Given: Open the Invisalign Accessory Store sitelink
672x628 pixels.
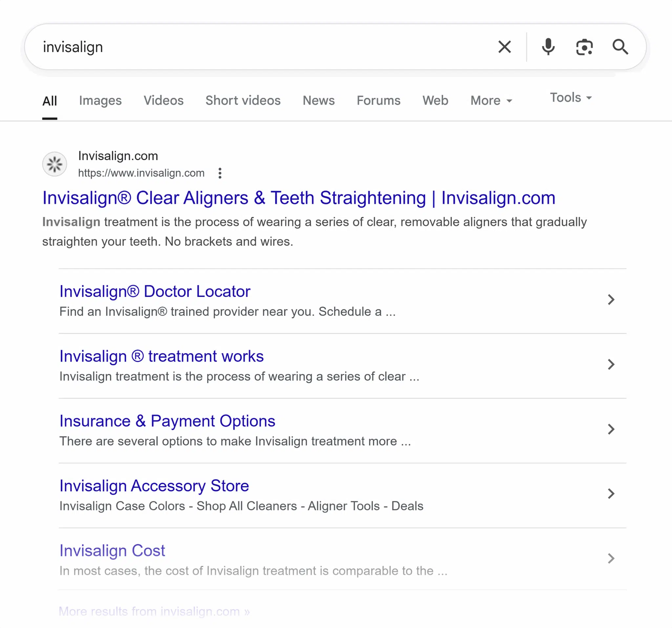Looking at the screenshot, I should 154,486.
